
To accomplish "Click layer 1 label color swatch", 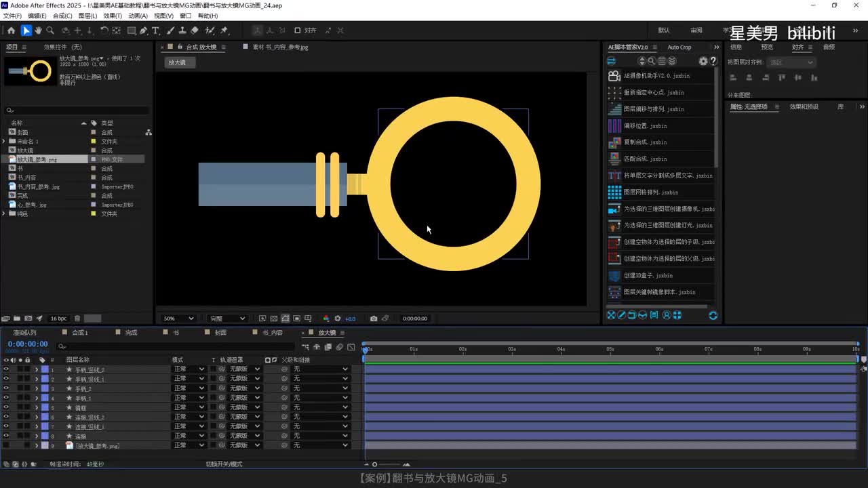I will tap(45, 369).
